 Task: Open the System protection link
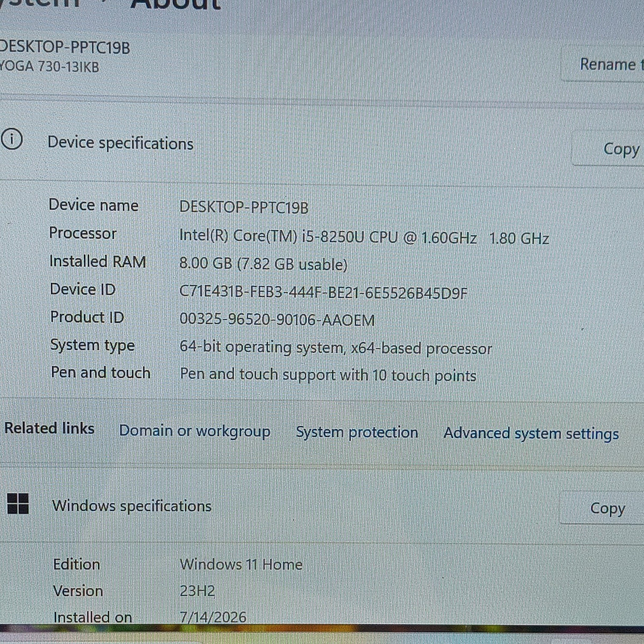[357, 432]
